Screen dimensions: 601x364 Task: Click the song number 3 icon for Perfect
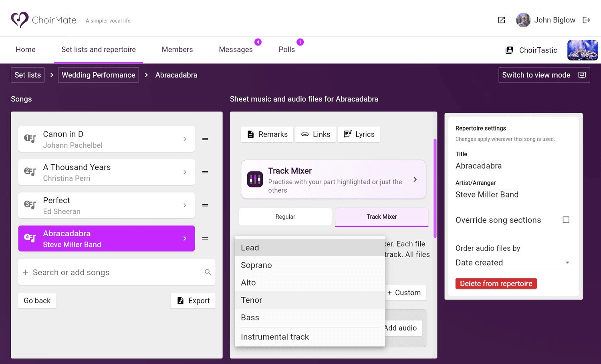click(30, 205)
